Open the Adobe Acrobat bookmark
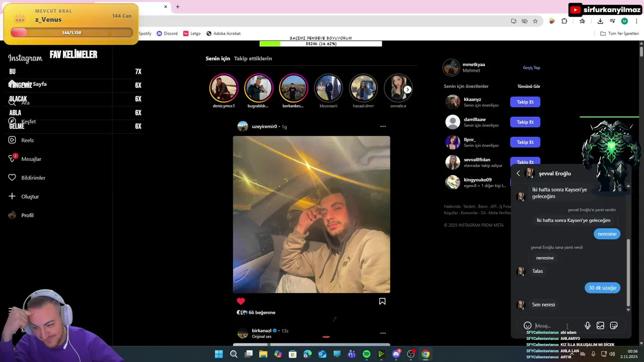Screen dimensions: 644x362 click(x=223, y=34)
